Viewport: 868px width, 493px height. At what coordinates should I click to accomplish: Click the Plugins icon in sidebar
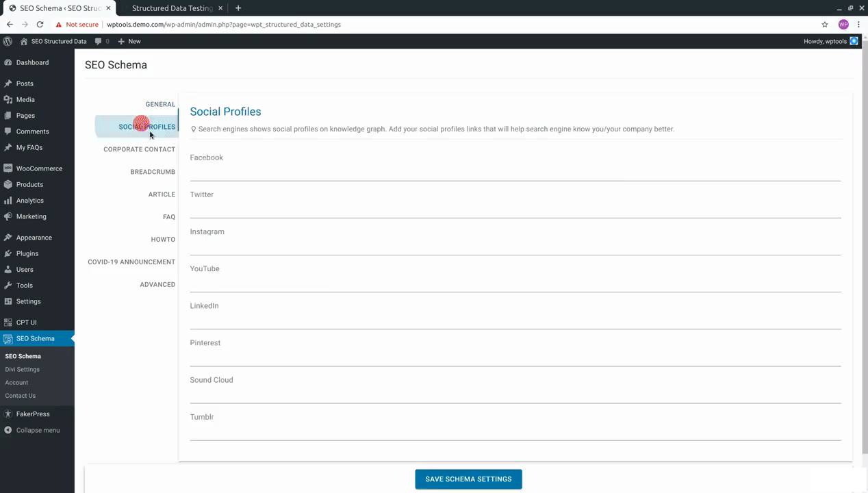[x=8, y=253]
